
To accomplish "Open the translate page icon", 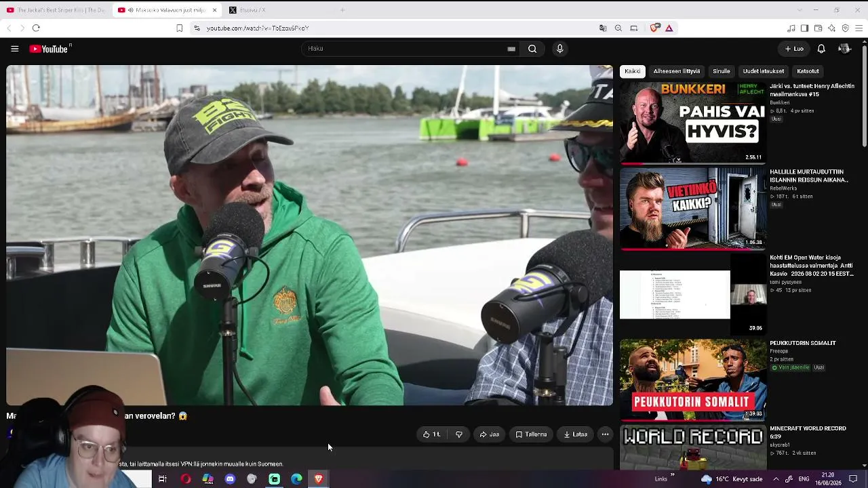I will point(603,28).
